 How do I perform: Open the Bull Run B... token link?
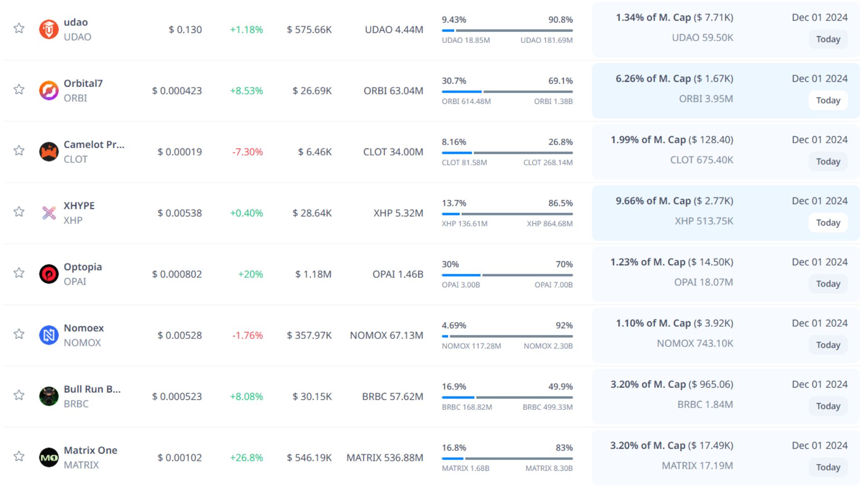pyautogui.click(x=92, y=389)
